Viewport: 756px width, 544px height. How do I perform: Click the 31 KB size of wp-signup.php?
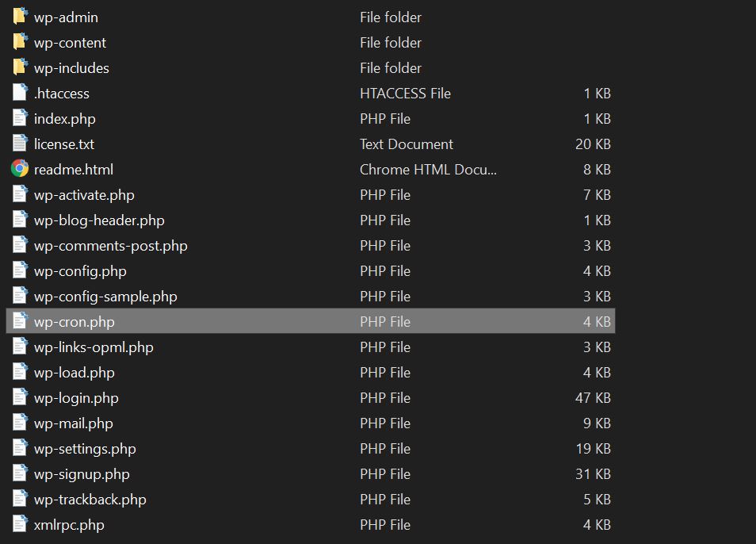593,474
